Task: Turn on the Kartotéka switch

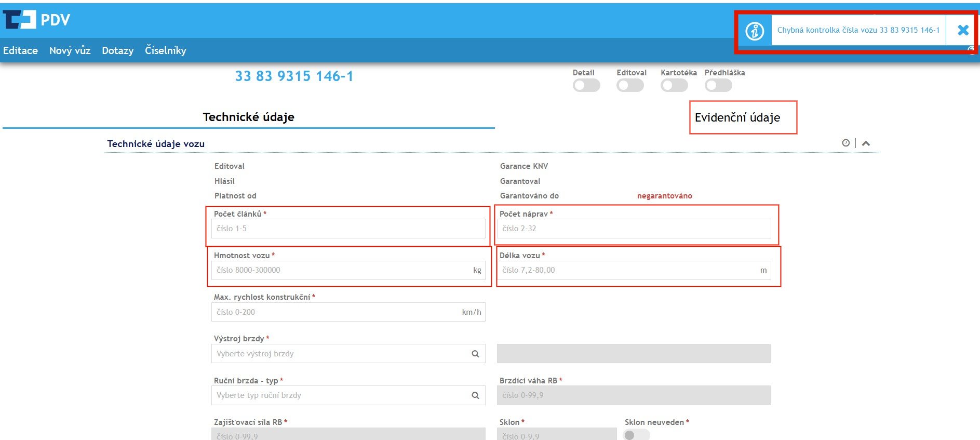Action: click(x=674, y=85)
